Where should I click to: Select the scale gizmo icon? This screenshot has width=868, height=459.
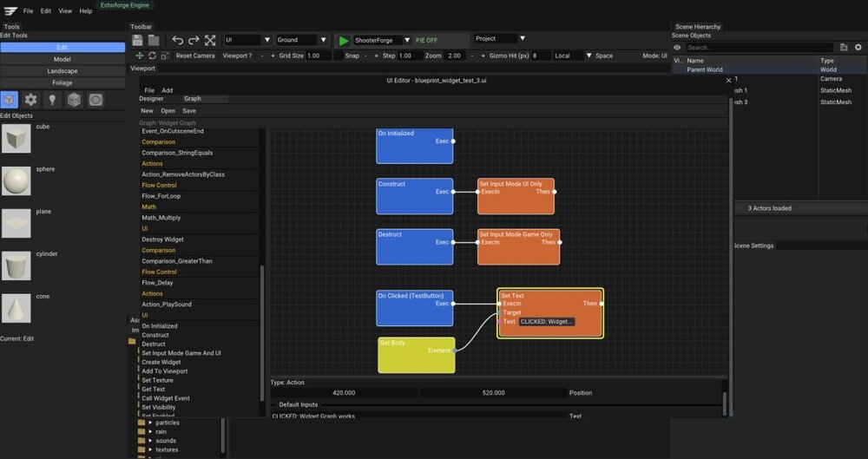165,56
